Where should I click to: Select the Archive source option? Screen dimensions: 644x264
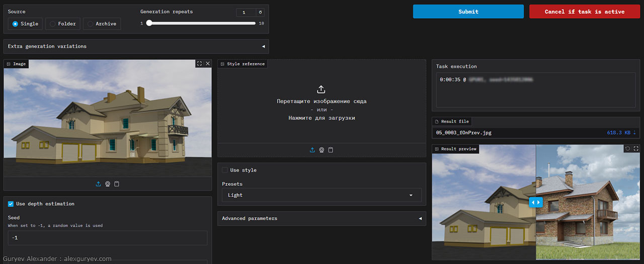[101, 24]
